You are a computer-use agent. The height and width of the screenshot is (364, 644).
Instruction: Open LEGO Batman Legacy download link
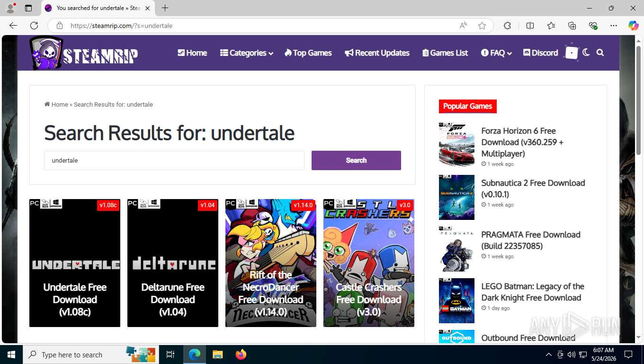click(x=533, y=292)
